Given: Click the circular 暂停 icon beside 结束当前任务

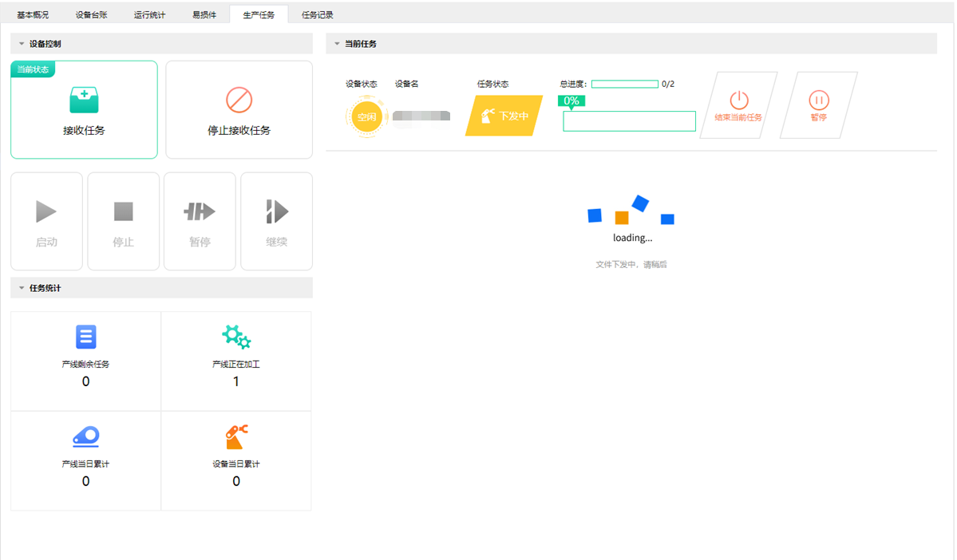Looking at the screenshot, I should point(818,100).
